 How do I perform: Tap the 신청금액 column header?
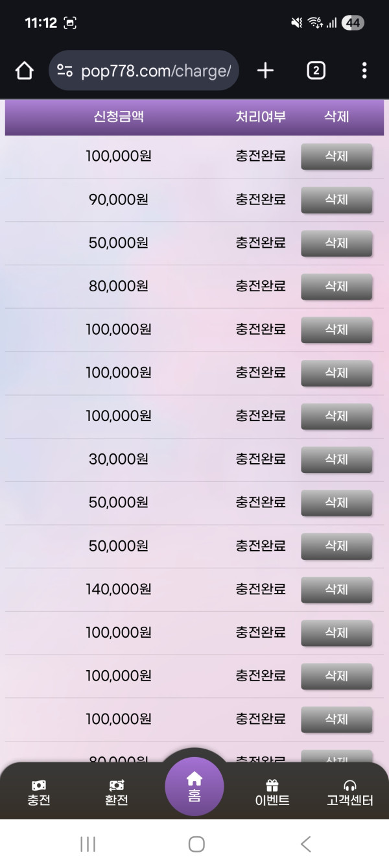119,117
